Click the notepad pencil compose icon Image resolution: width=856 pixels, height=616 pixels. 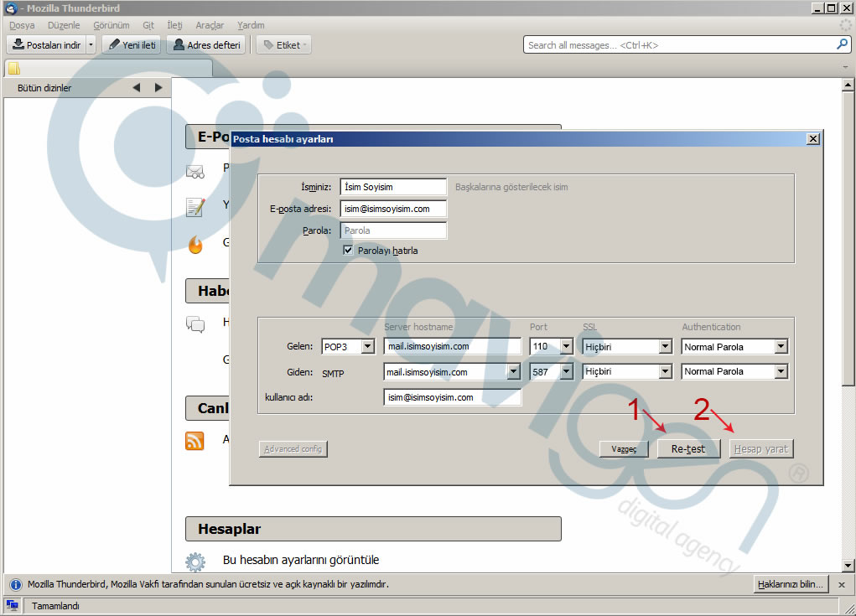[x=195, y=207]
